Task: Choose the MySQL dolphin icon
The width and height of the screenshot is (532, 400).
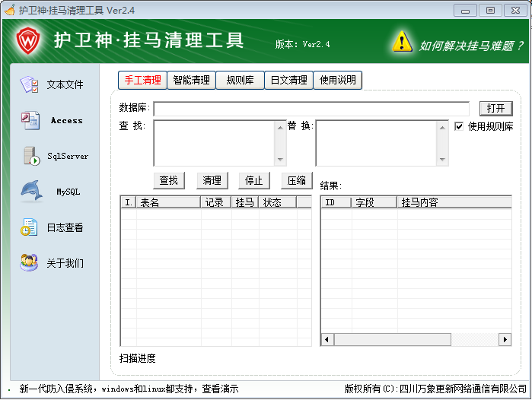Action: [x=30, y=192]
